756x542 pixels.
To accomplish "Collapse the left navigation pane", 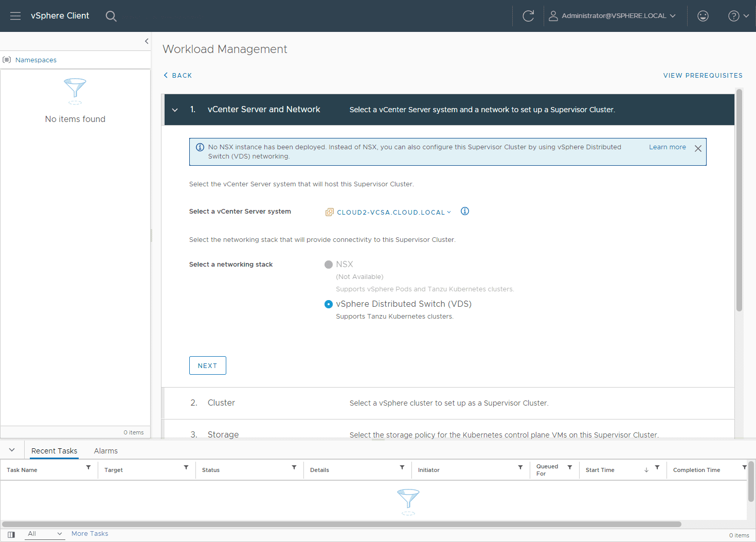I will click(147, 41).
